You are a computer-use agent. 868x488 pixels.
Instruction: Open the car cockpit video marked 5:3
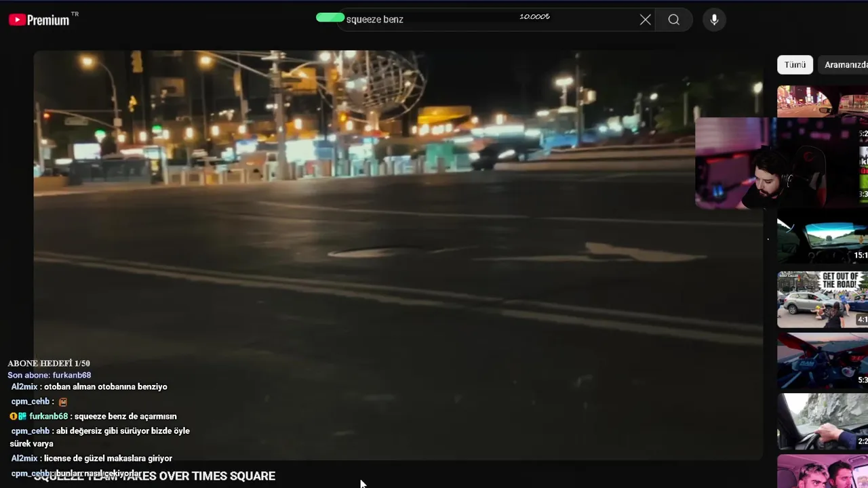(823, 361)
